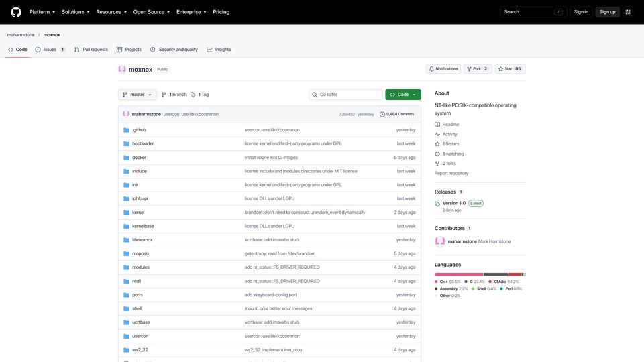Switch to the Pull requests tab
Viewport: 644px width, 362px height.
91,49
